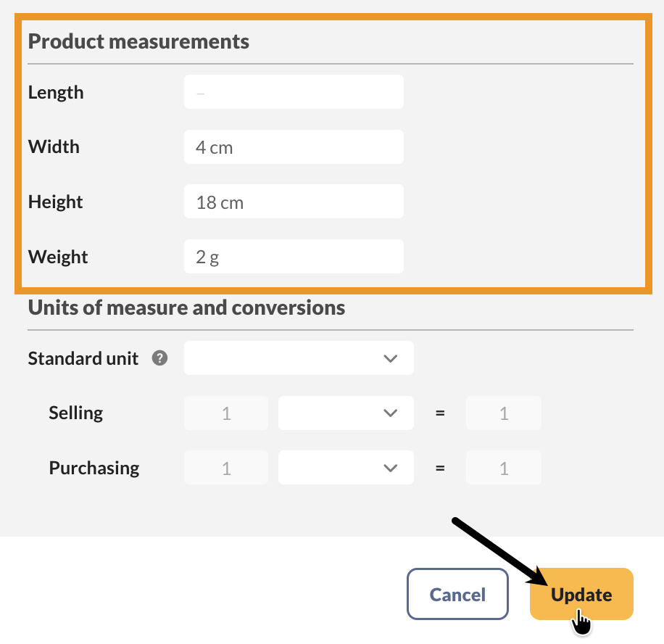
Task: Click the Selling conversion value field on right
Action: [x=504, y=413]
